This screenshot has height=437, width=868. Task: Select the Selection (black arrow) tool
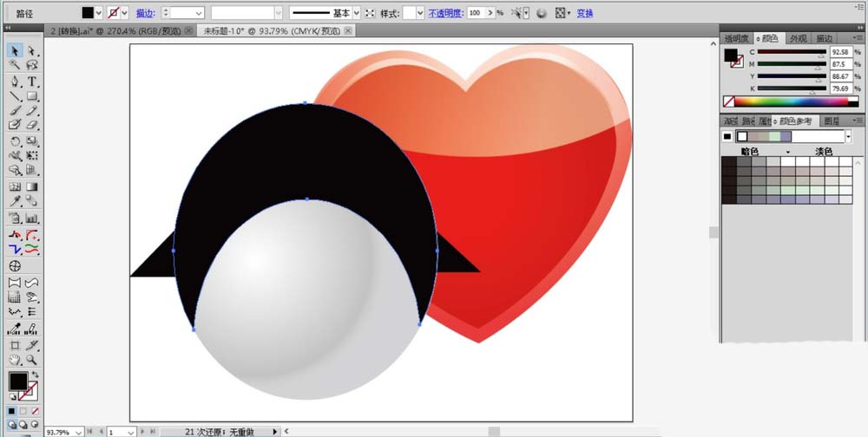(x=15, y=51)
